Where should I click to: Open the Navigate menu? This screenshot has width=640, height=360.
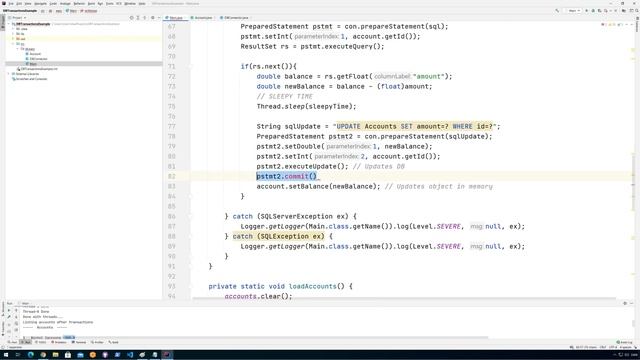click(x=40, y=4)
